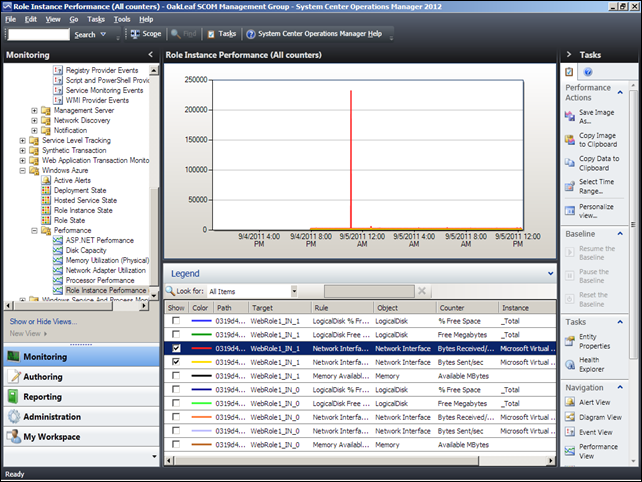
Task: Sort legend by the Counter column header
Action: click(467, 308)
